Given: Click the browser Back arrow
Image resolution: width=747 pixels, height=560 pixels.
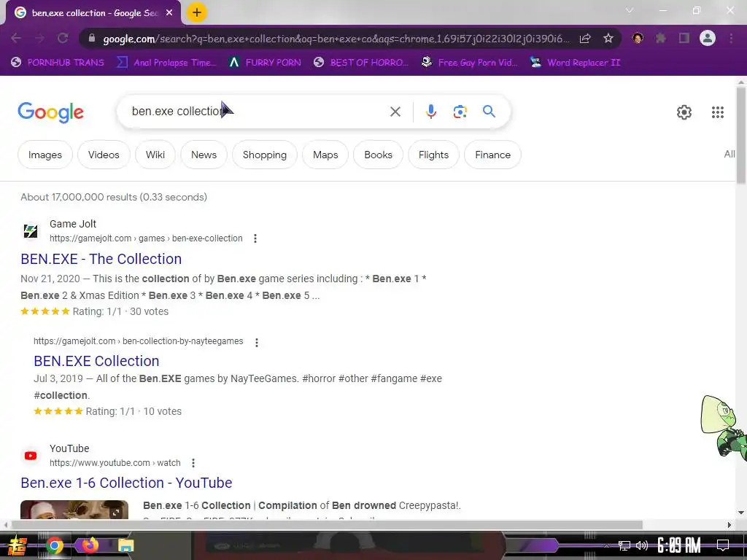Looking at the screenshot, I should [x=16, y=39].
